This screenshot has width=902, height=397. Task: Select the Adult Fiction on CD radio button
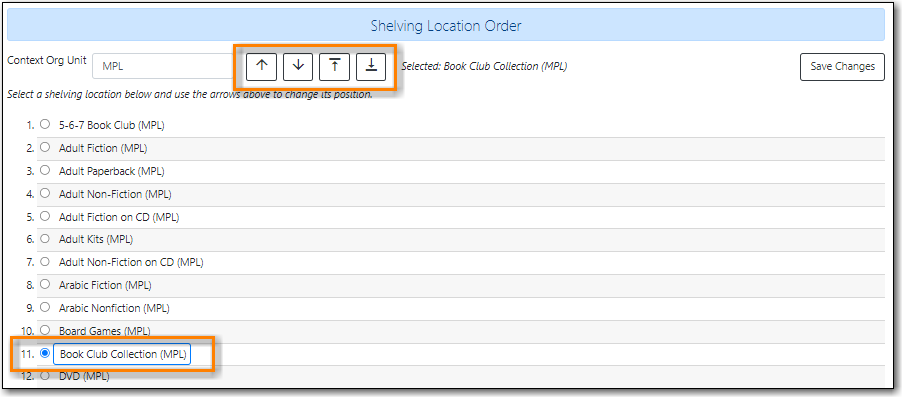coord(45,216)
